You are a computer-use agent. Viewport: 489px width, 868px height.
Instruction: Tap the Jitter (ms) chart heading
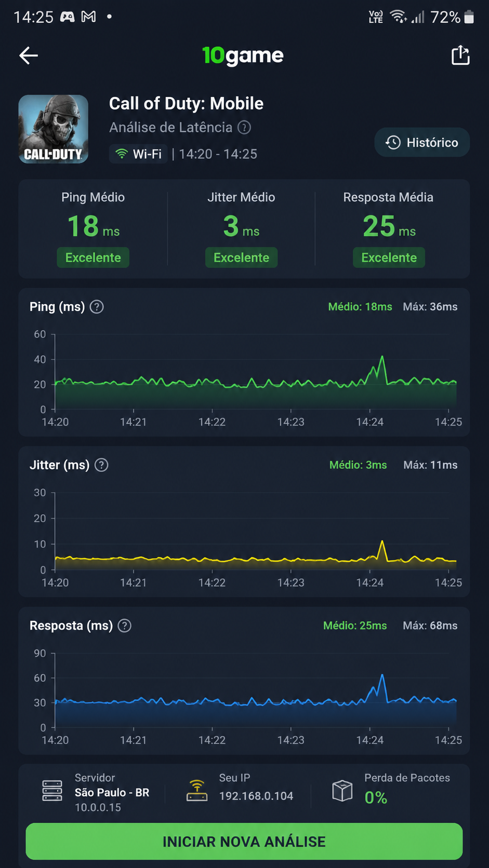(x=60, y=465)
